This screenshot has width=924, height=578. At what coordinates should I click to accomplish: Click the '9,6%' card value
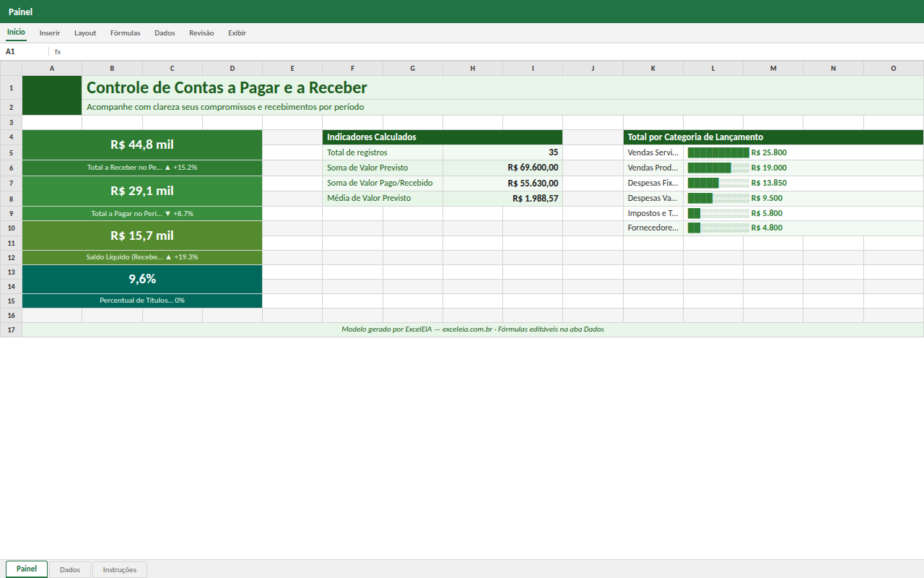click(x=142, y=279)
